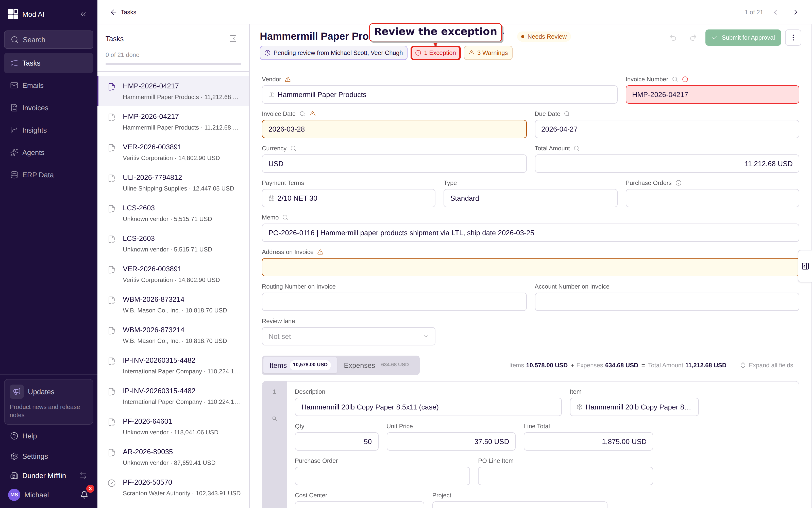Open the right side panel toggle
This screenshot has width=812, height=508.
[x=805, y=266]
